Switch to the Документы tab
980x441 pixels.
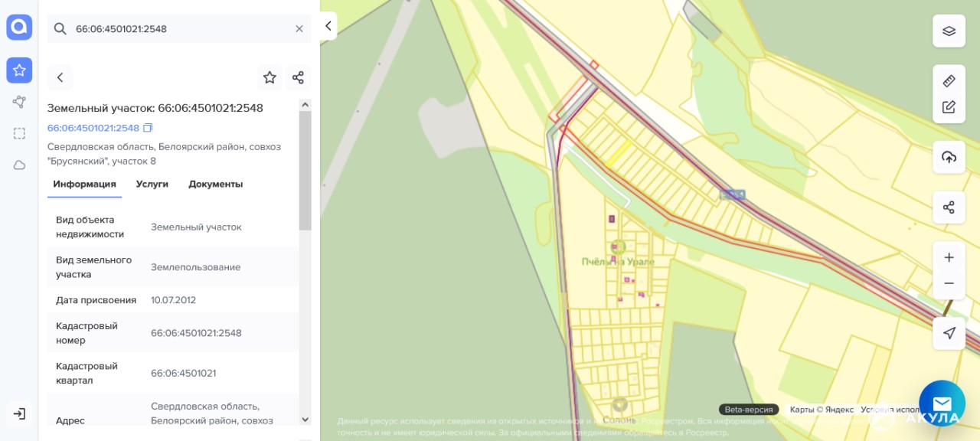[216, 184]
